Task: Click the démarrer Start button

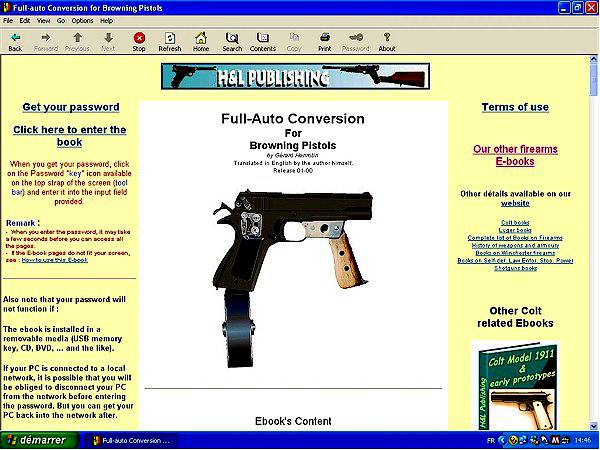Action: [36, 440]
